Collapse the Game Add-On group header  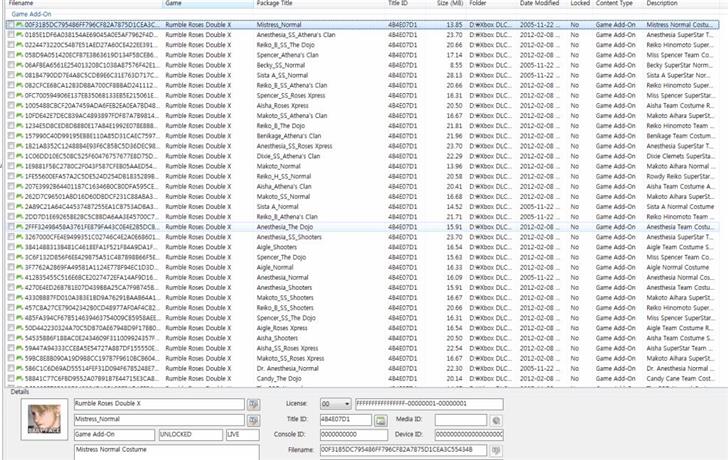click(31, 14)
